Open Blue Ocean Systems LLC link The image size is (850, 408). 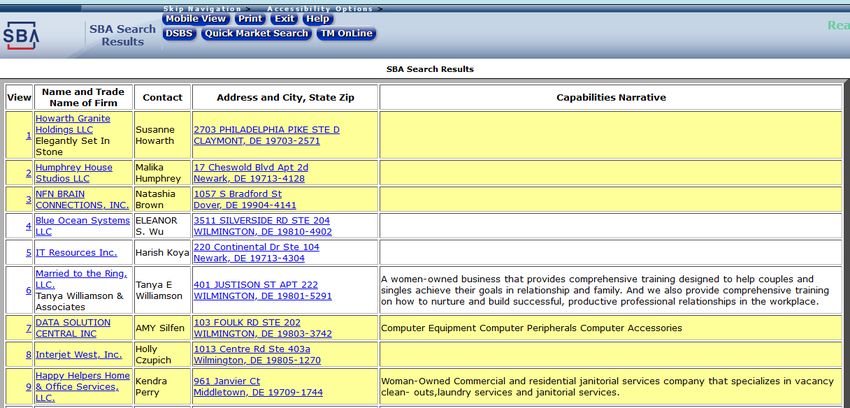(x=82, y=226)
